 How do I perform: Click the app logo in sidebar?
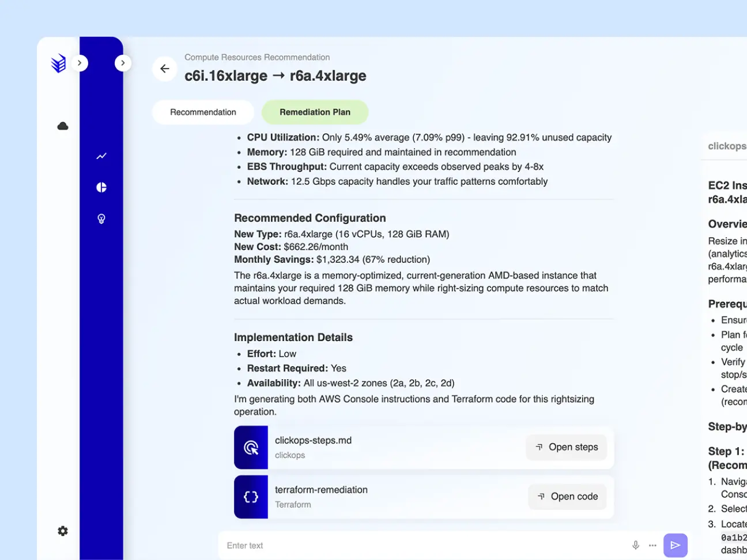point(58,63)
